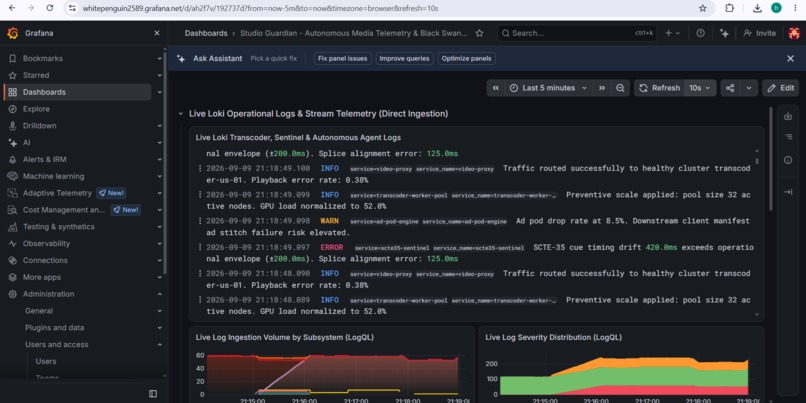Expand the Bookmarks chevron

(159, 59)
